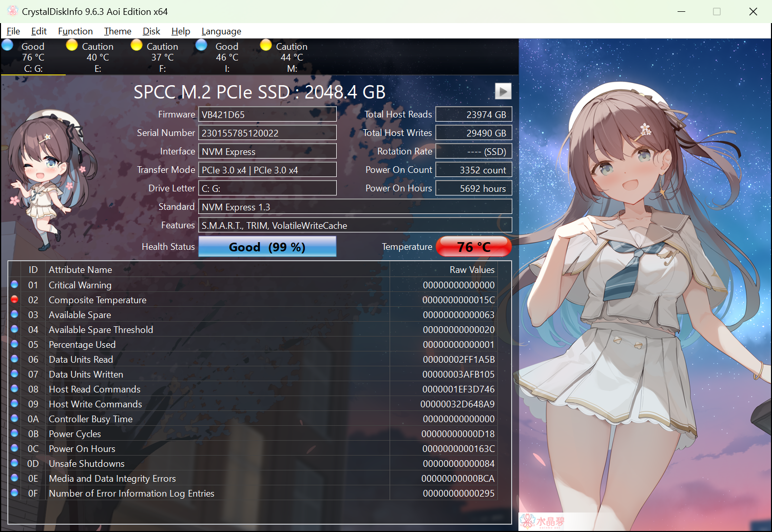Open the File menu
The image size is (772, 532).
13,31
